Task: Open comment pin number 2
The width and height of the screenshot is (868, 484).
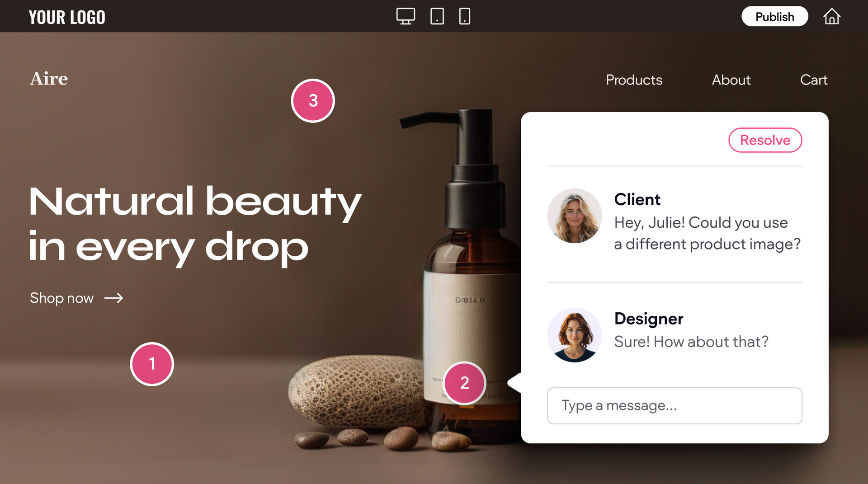Action: pyautogui.click(x=464, y=383)
